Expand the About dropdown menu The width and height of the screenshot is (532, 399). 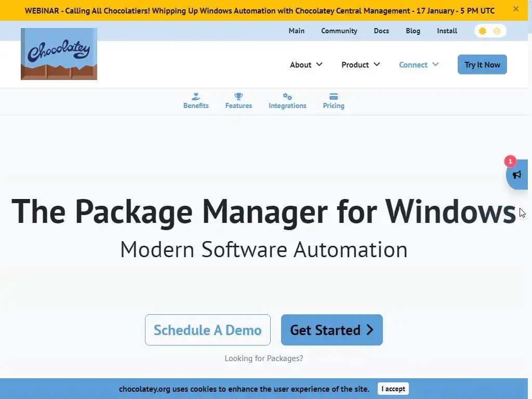coord(305,64)
